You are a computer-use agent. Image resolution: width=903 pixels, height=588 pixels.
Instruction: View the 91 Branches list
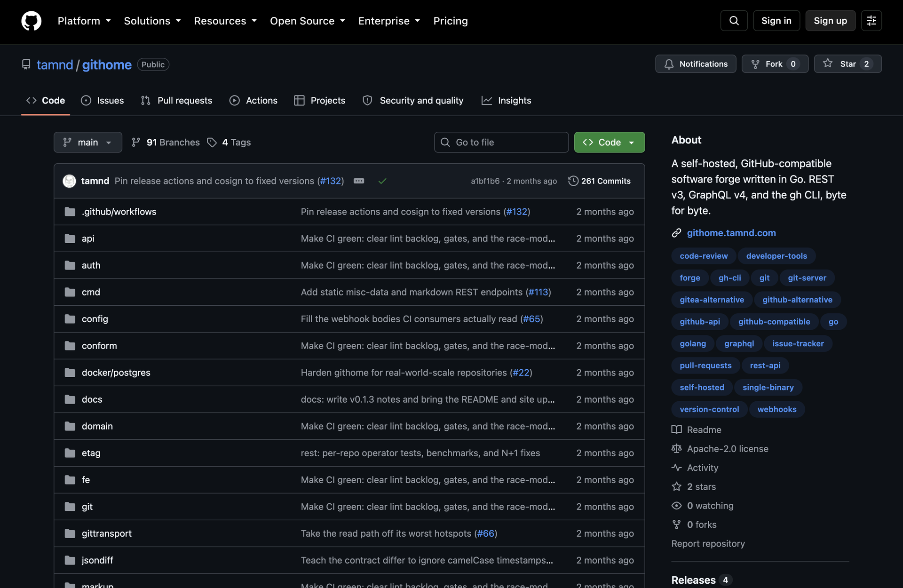pos(166,142)
